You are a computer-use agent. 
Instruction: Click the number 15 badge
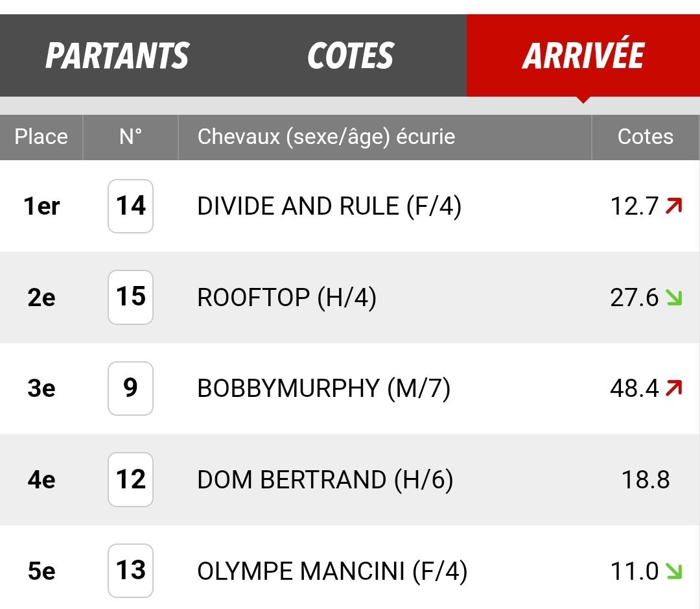point(130,297)
